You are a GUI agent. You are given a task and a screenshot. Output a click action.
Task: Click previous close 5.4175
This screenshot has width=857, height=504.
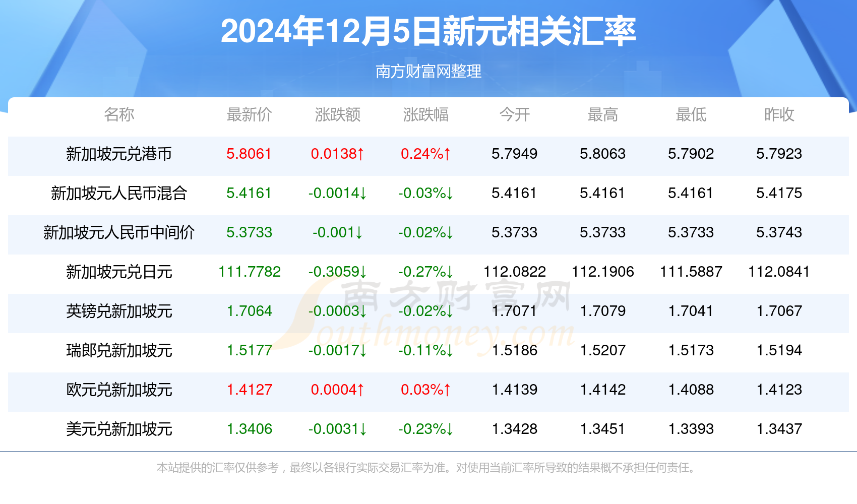pyautogui.click(x=779, y=193)
